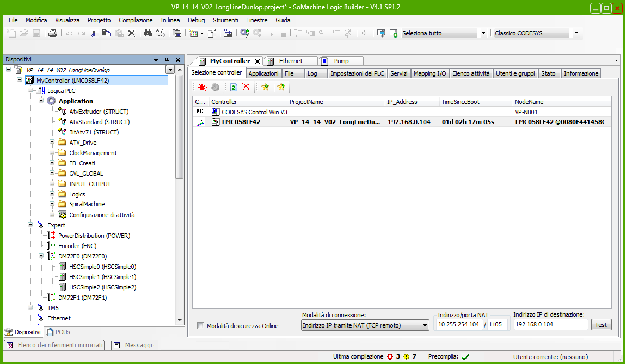Click the NAT address field 10.255.254.104

(x=459, y=324)
